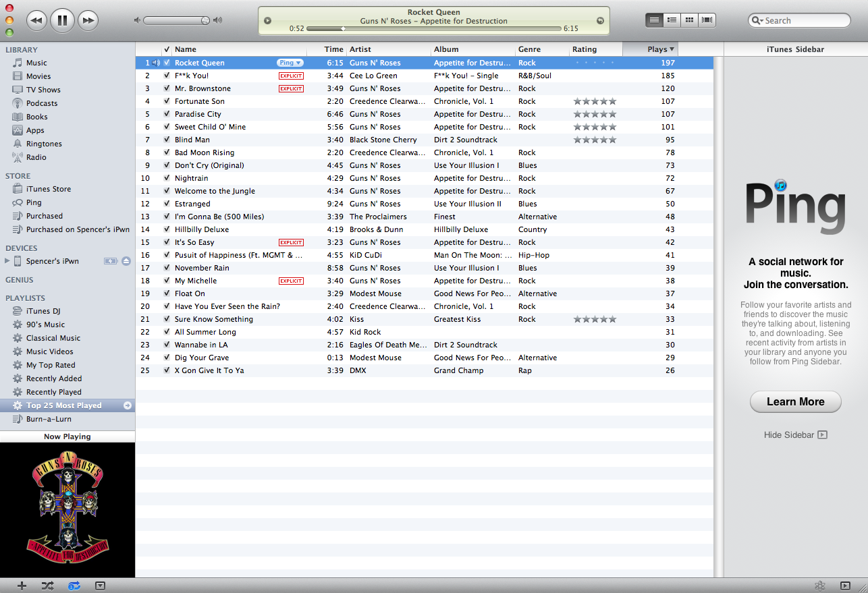Uncheck the Fortunate Son checkbox
Screen dimensions: 868x593
pos(167,101)
